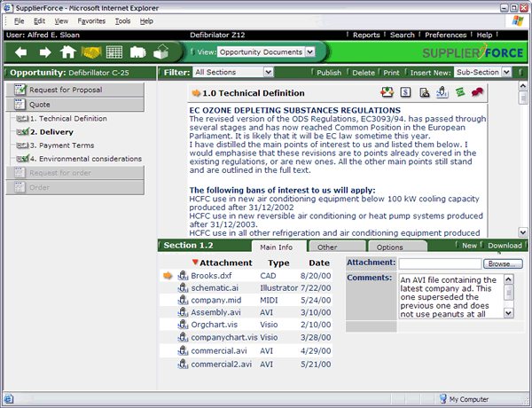Click attachment icon beside commercial2.avi
Viewport: 532px width, 408px height.
183,365
